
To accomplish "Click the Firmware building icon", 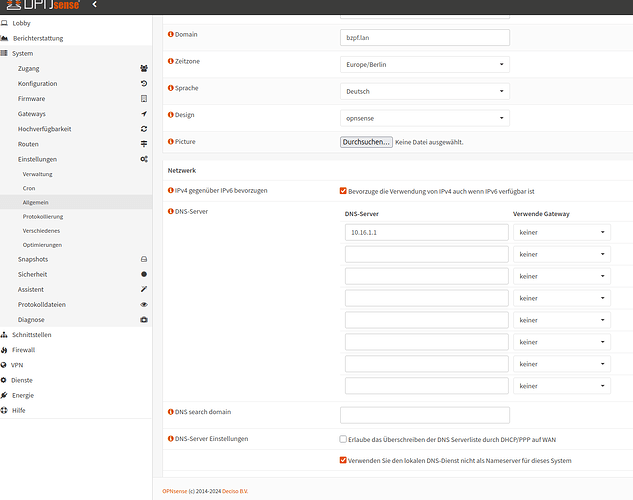I will click(144, 98).
